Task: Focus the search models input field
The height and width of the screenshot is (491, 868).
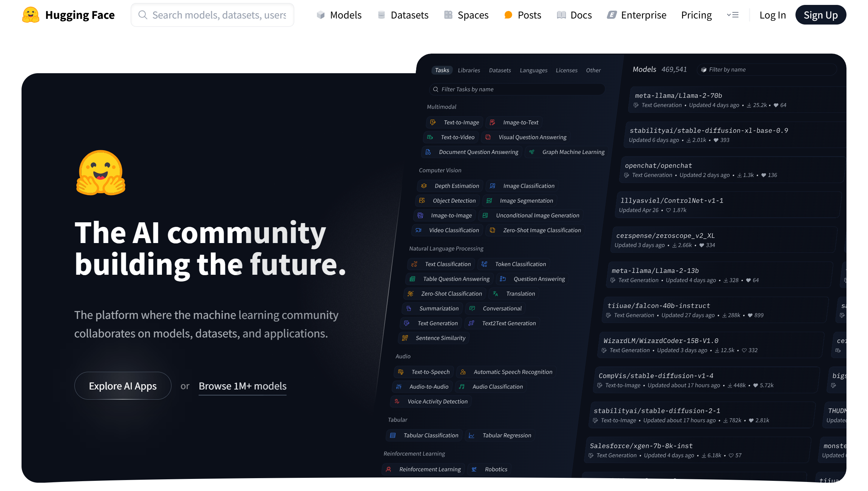Action: (x=219, y=15)
